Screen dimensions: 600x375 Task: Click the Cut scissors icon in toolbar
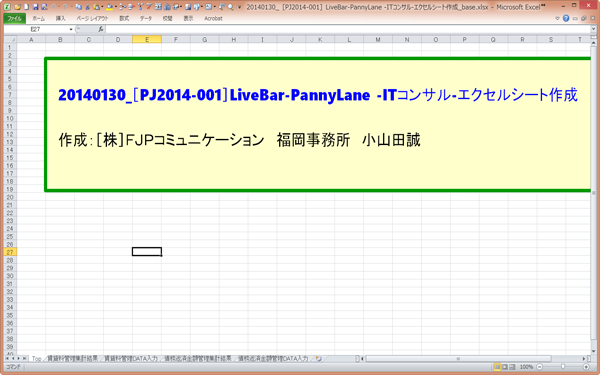[88, 7]
